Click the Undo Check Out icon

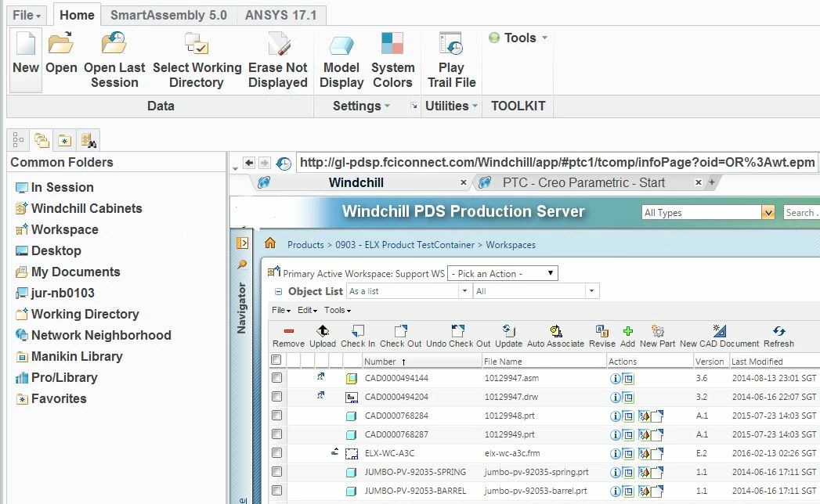(457, 330)
